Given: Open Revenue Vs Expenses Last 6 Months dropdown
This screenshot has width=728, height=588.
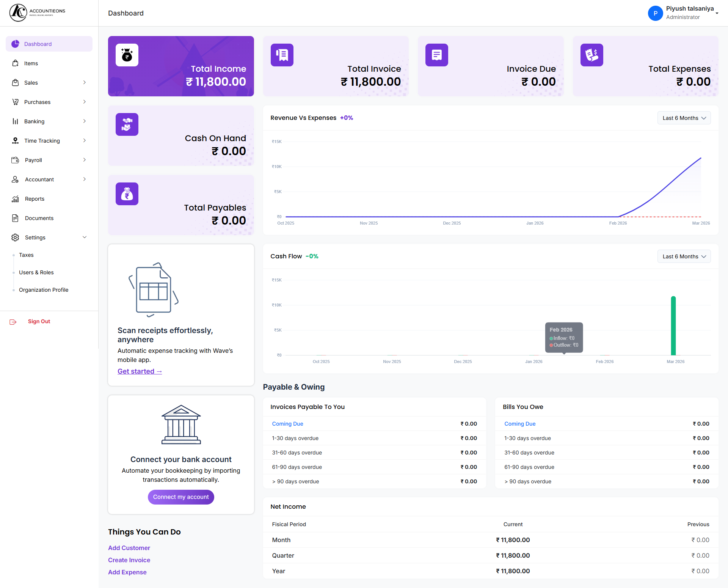Looking at the screenshot, I should coord(684,118).
